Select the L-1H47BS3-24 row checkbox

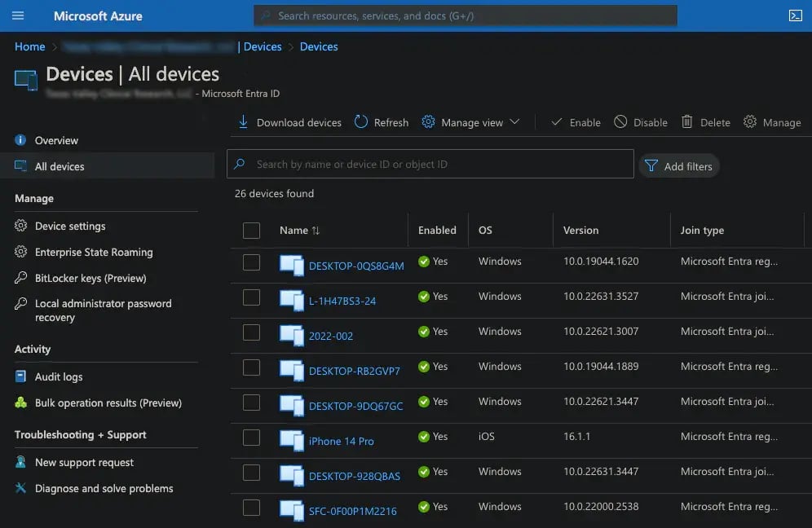pyautogui.click(x=252, y=297)
